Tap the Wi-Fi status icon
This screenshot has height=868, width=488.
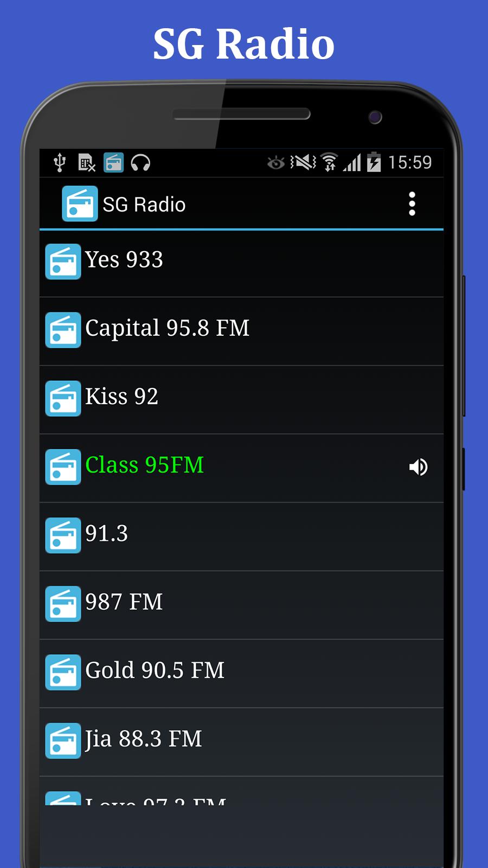click(329, 162)
